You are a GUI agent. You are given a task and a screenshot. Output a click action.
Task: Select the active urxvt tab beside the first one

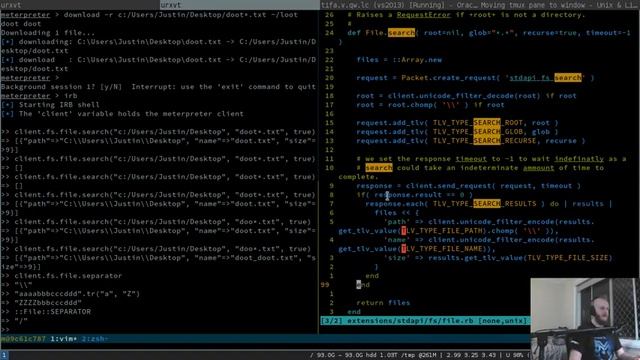point(240,5)
